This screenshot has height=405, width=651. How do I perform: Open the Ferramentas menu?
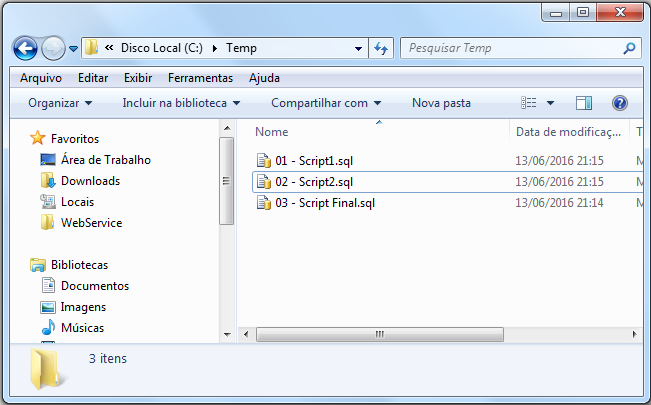click(200, 78)
